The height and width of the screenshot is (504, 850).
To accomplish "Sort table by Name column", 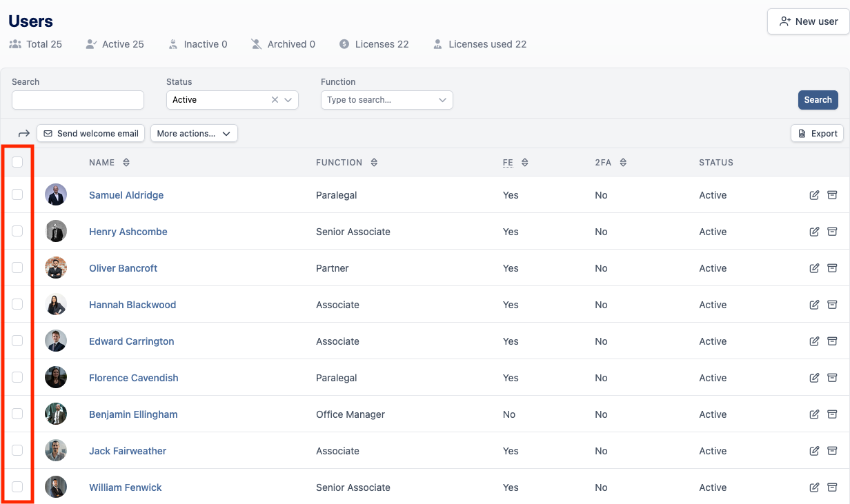I will (x=126, y=163).
